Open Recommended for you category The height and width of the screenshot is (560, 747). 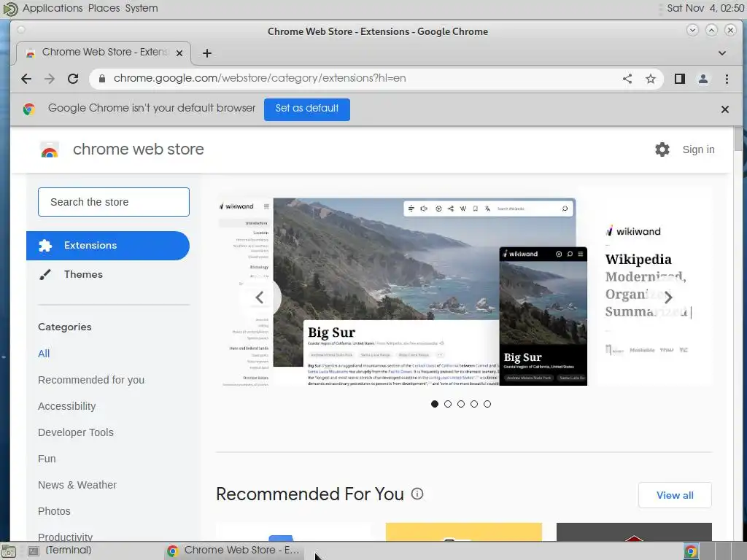click(91, 380)
